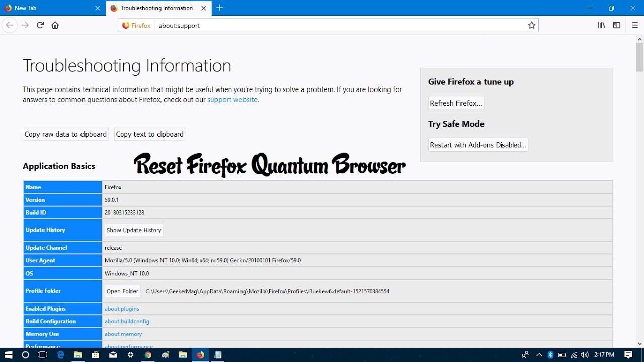This screenshot has height=362, width=644.
Task: Close the Troubleshooting Information tab
Action: click(203, 8)
